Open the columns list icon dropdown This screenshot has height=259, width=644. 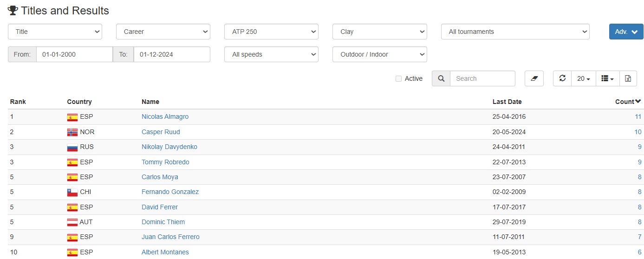tap(607, 78)
